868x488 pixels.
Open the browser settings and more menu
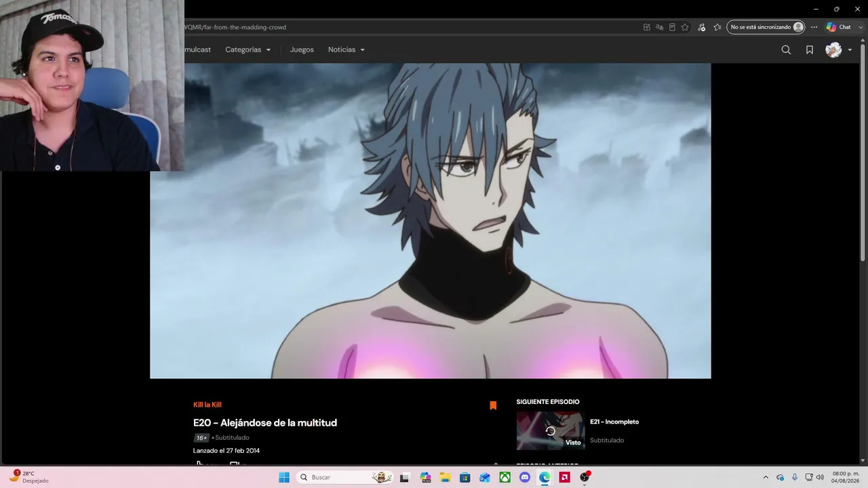click(x=814, y=27)
